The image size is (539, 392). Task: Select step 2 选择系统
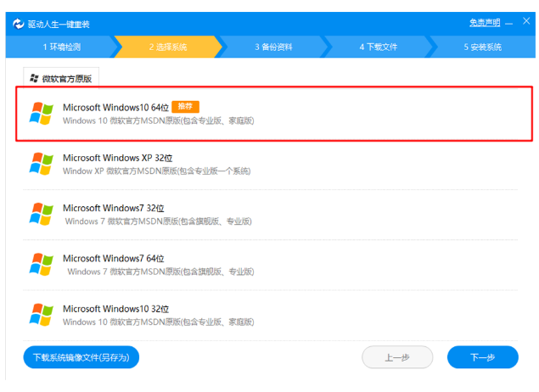click(x=167, y=47)
